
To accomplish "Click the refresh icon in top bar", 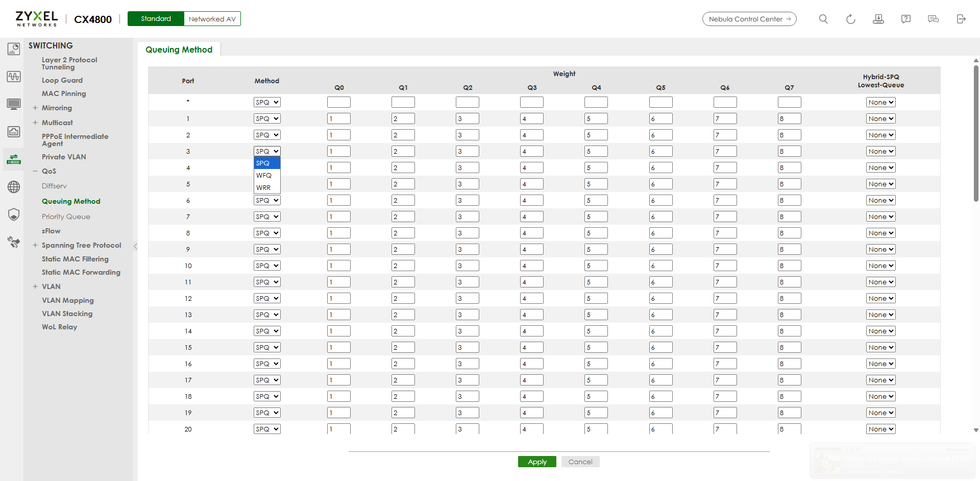I will pos(850,19).
